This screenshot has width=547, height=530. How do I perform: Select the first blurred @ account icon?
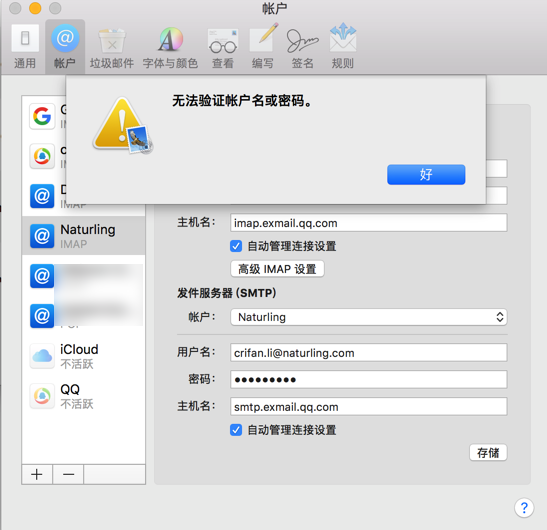coord(42,276)
